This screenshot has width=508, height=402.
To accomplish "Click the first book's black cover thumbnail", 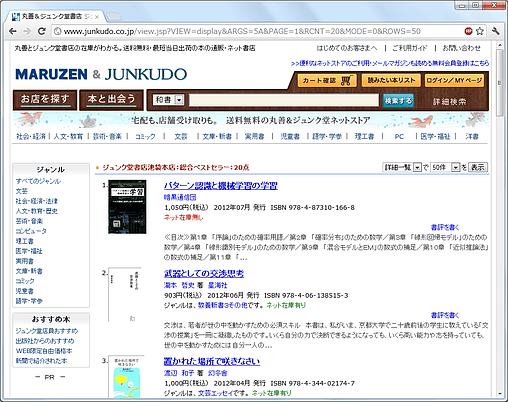I will tap(127, 207).
